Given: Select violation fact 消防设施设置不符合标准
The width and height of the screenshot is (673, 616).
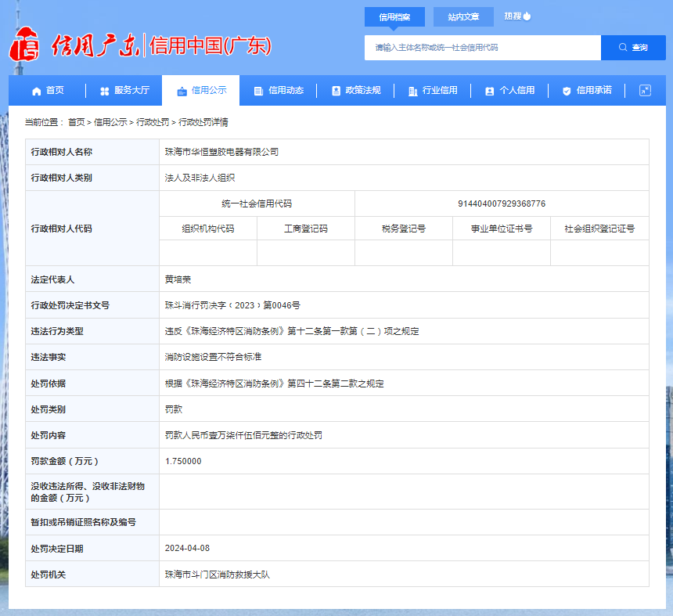Looking at the screenshot, I should coord(213,357).
